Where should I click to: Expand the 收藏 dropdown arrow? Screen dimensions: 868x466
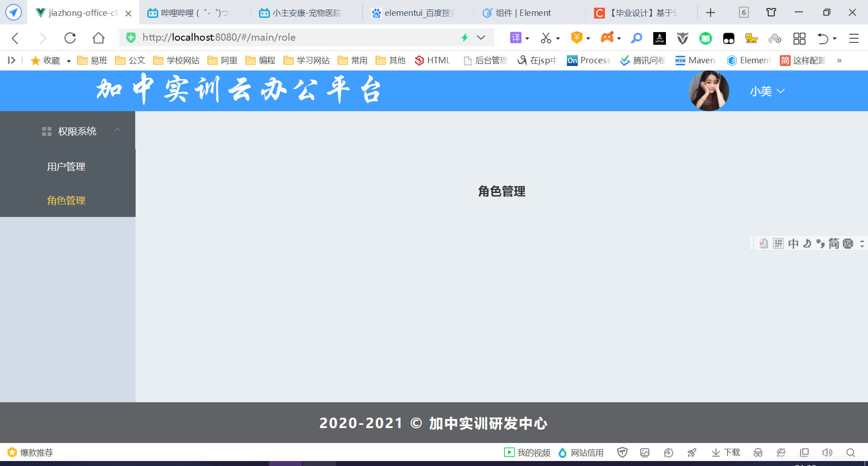(x=69, y=61)
